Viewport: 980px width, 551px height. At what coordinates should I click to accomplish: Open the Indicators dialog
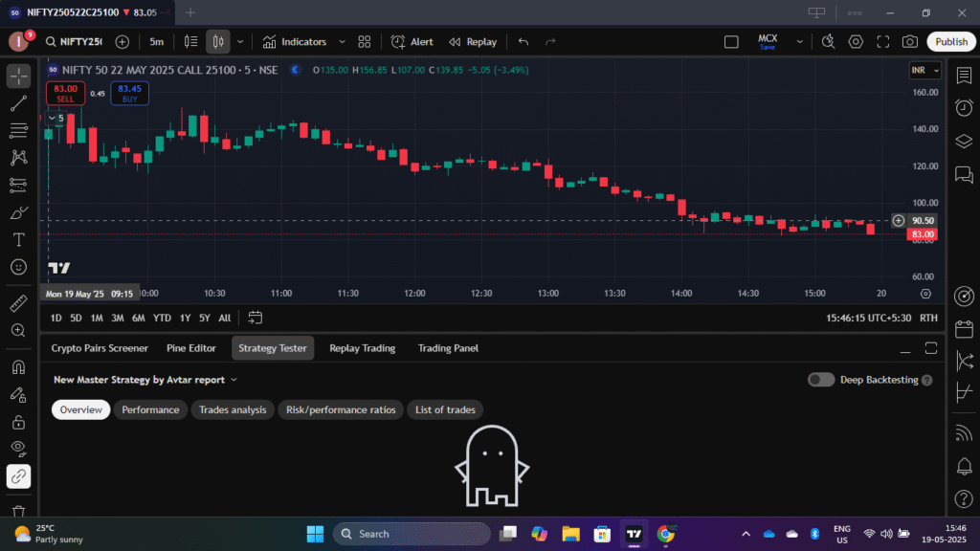coord(295,42)
